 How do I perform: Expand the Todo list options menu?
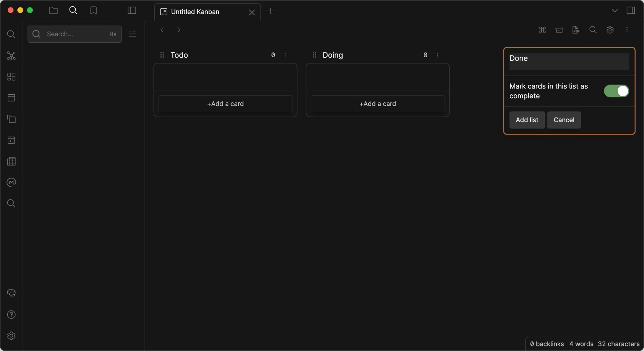285,55
